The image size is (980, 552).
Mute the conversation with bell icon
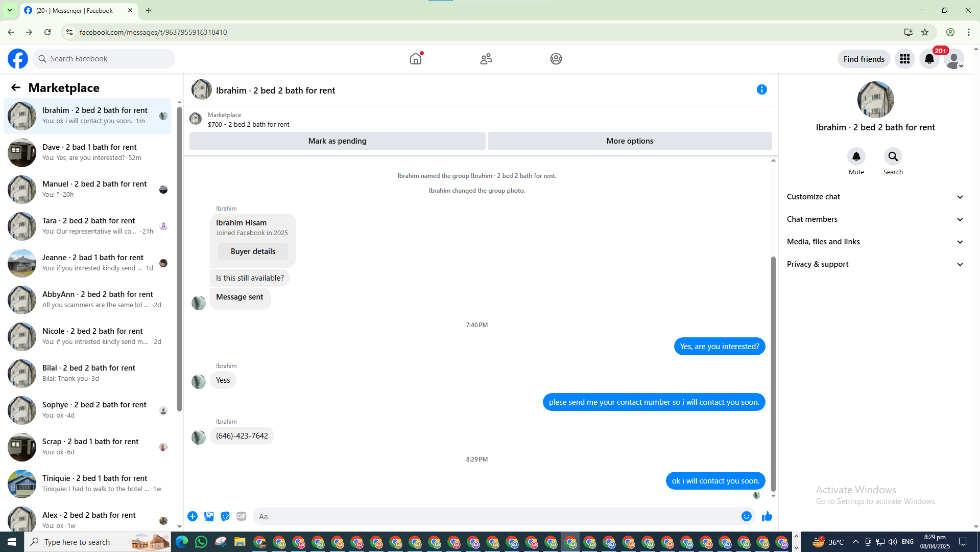[x=856, y=156]
